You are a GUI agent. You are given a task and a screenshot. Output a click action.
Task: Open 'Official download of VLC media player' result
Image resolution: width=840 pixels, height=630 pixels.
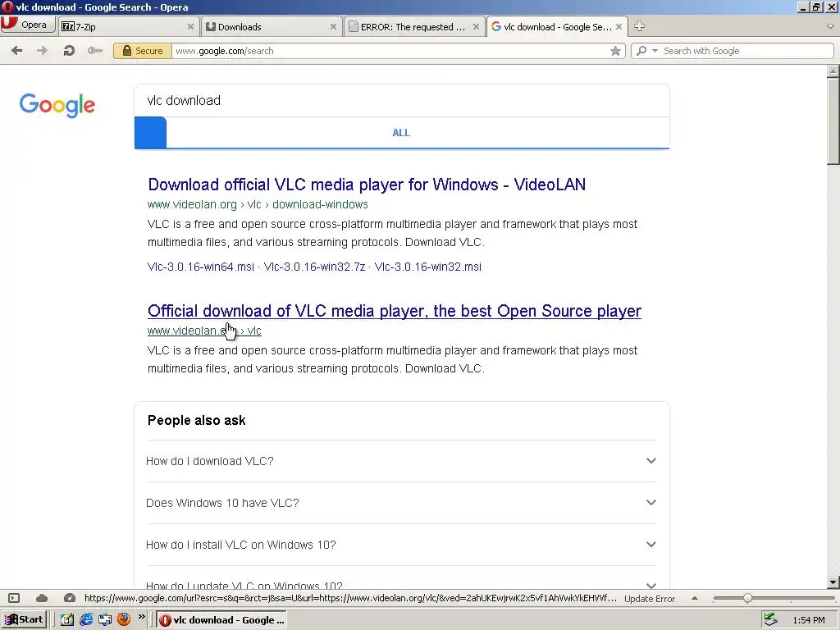coord(395,311)
